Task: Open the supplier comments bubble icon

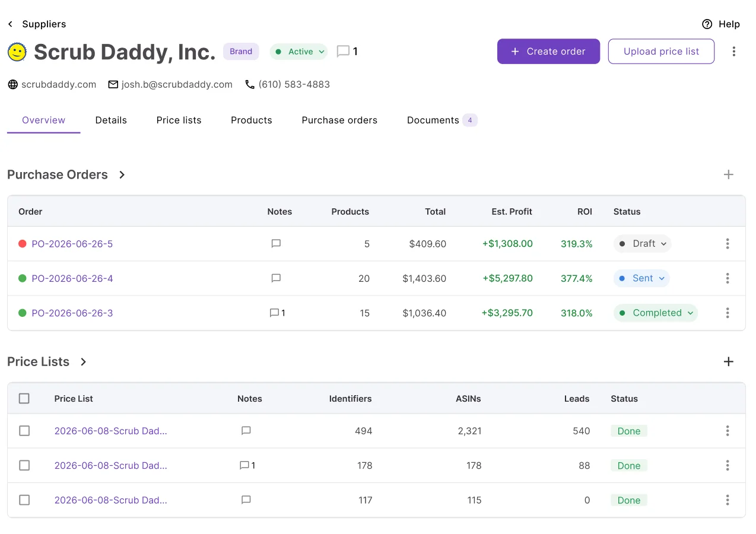Action: [x=343, y=52]
